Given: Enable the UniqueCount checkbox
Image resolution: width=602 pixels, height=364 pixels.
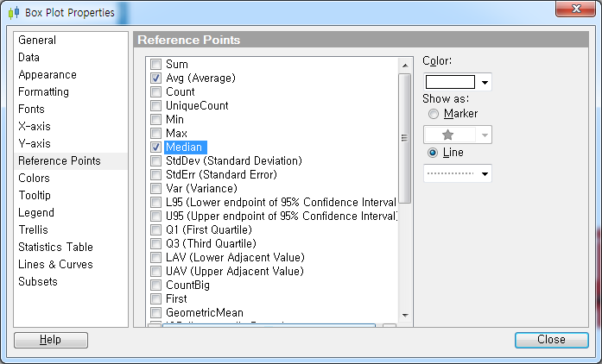Looking at the screenshot, I should 155,105.
